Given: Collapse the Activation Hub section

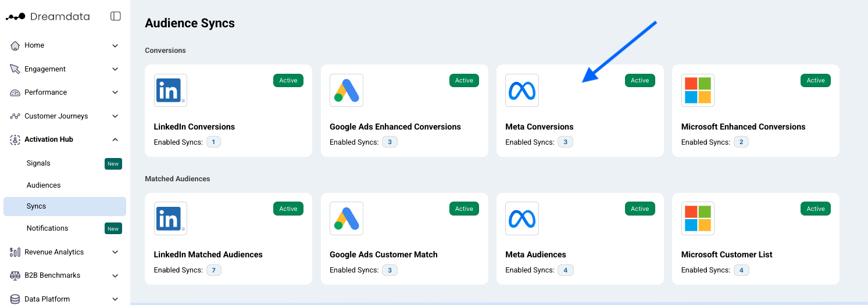Looking at the screenshot, I should 115,139.
